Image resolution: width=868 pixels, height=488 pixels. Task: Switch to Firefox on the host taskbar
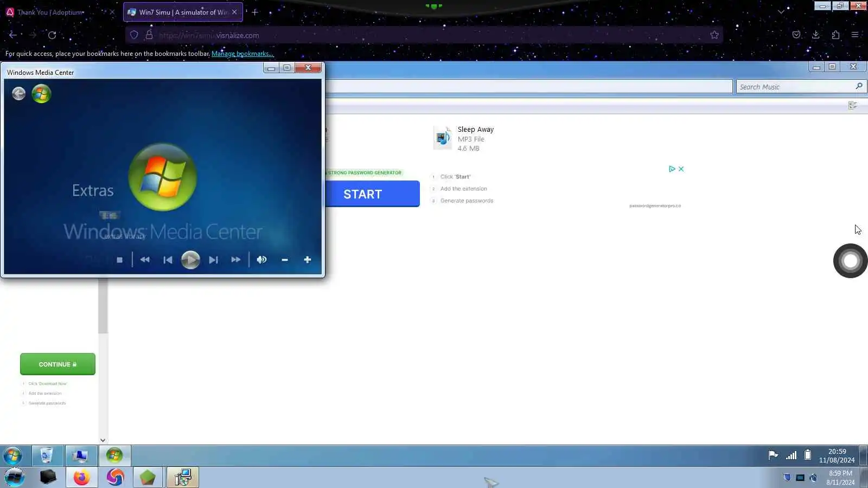click(81, 477)
